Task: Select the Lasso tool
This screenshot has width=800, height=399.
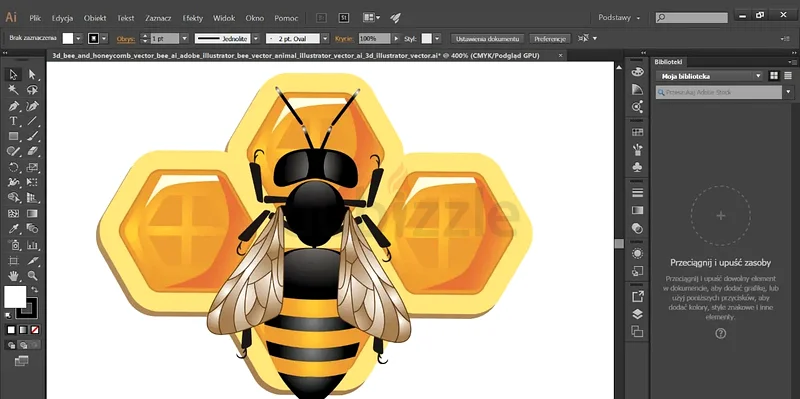Action: [x=32, y=90]
